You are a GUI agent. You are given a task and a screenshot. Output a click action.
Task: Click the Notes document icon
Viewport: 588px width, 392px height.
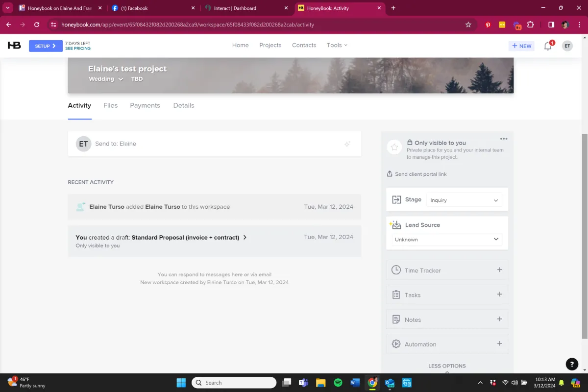pyautogui.click(x=396, y=319)
